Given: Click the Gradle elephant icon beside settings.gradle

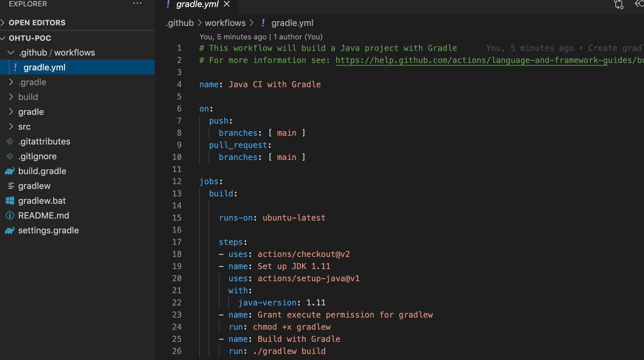Looking at the screenshot, I should point(10,230).
